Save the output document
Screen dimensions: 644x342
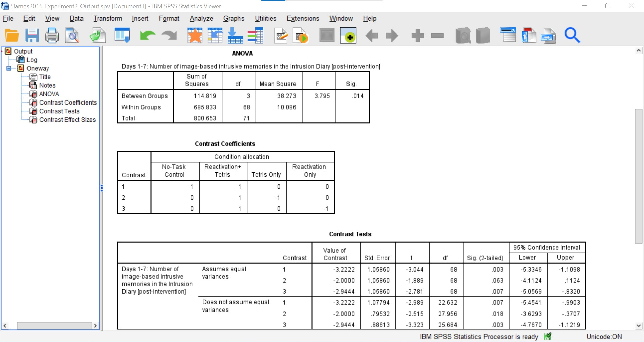32,36
